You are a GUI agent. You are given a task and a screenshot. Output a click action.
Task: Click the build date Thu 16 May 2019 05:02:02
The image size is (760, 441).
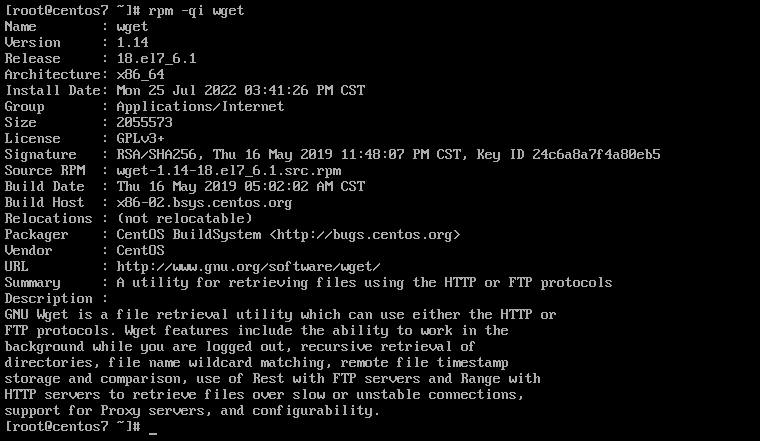coord(240,187)
